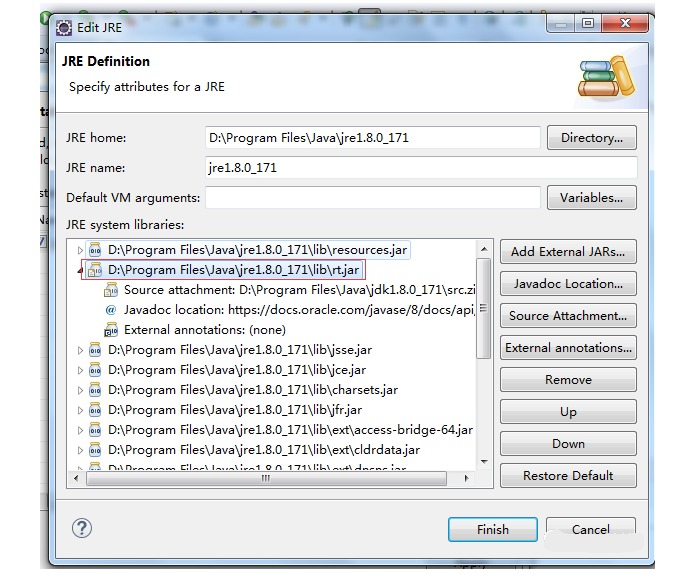Click the library list horizontal scrollbar thumb

coord(266,478)
